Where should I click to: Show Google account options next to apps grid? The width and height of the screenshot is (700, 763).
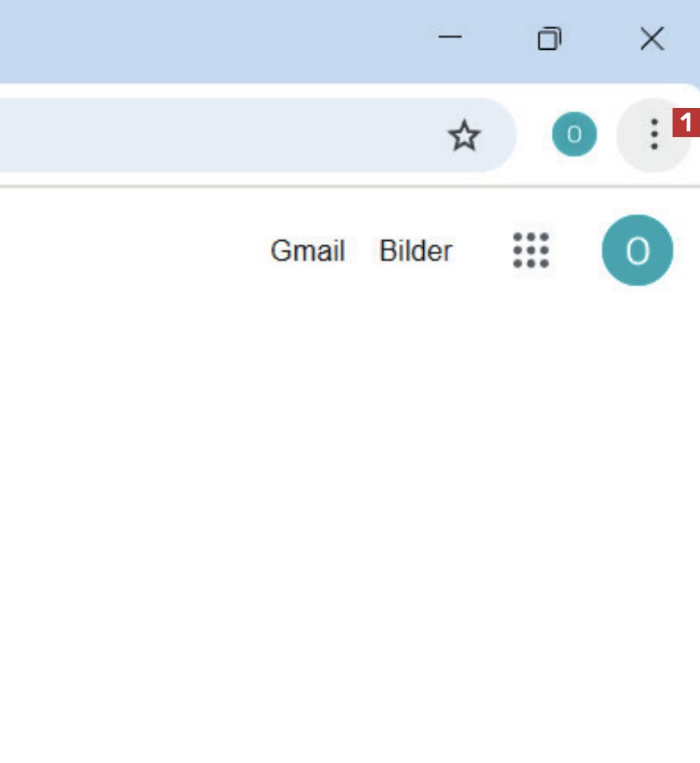point(637,250)
